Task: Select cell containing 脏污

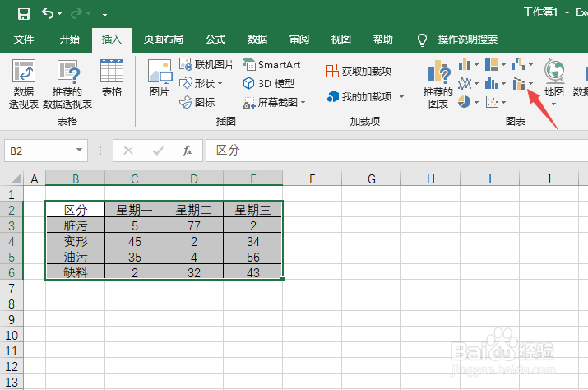Action: pos(76,225)
